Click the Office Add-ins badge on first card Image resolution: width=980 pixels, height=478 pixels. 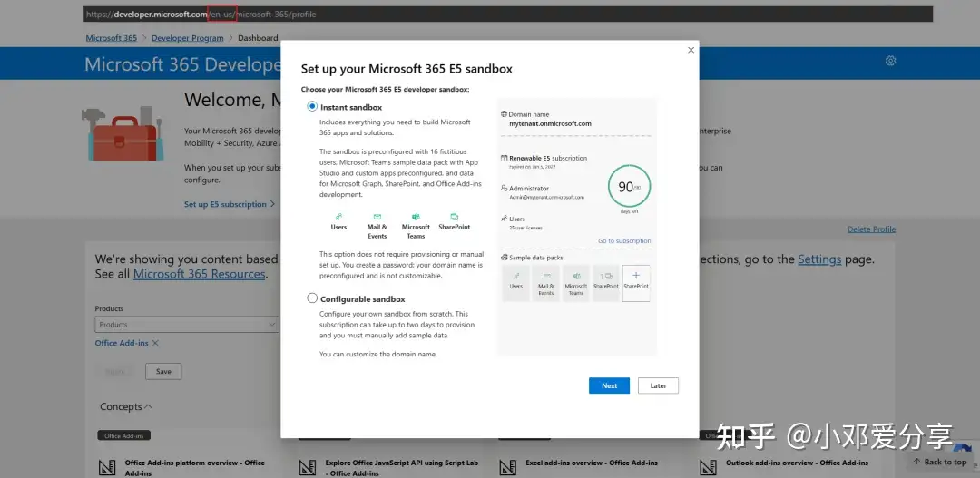coord(123,435)
